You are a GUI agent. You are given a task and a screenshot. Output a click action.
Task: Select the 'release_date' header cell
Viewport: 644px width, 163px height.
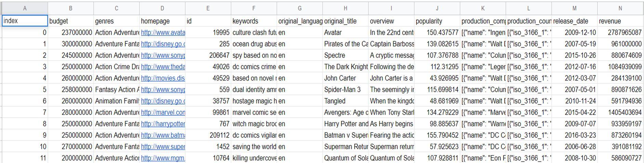pyautogui.click(x=575, y=21)
